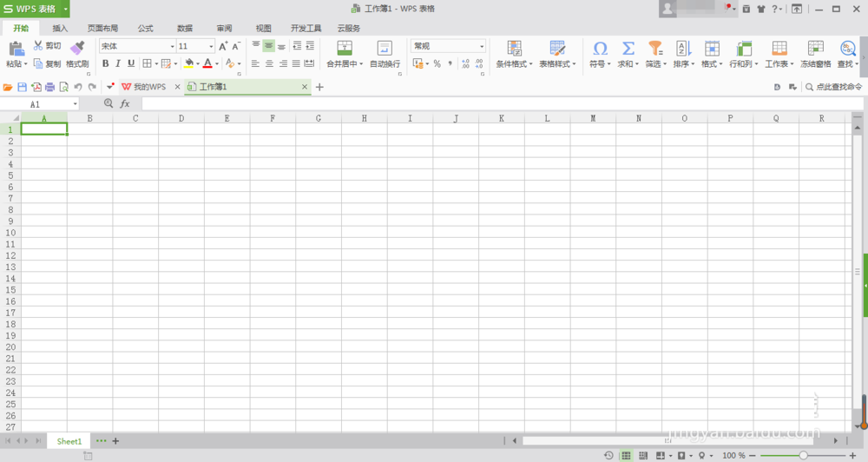Increase font size with the A+ icon
This screenshot has height=462, width=868.
click(223, 46)
